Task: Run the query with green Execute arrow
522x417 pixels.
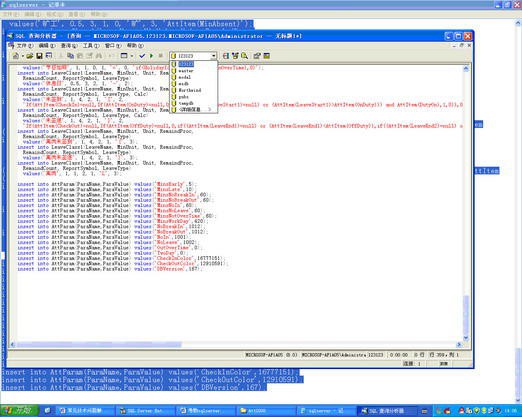Action: [x=151, y=56]
